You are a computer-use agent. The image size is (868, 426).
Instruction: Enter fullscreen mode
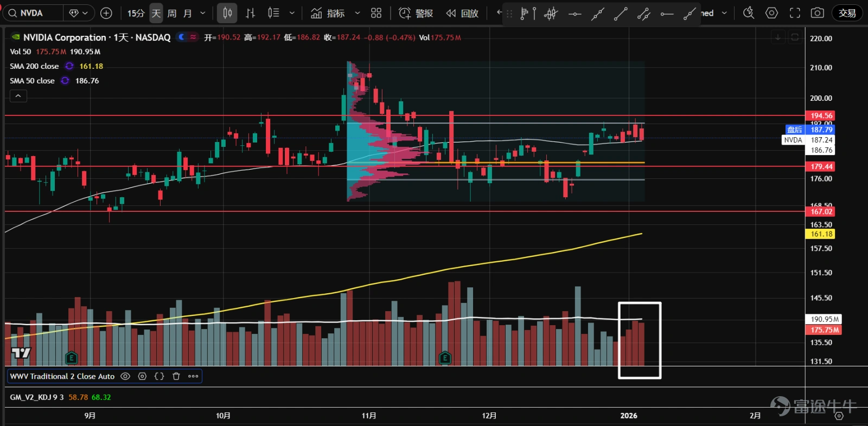tap(795, 13)
